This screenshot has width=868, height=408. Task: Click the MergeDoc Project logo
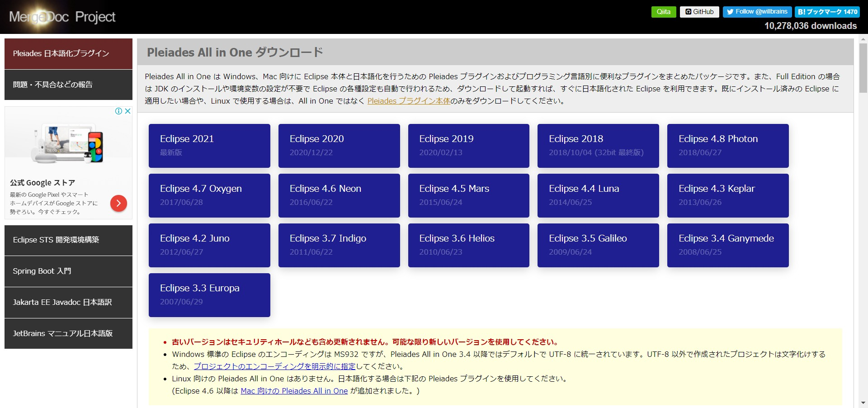62,17
